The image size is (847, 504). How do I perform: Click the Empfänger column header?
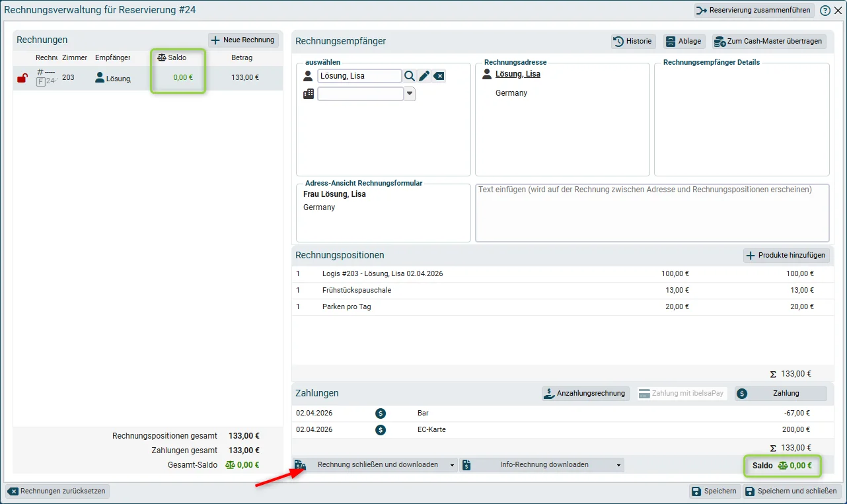tap(112, 57)
